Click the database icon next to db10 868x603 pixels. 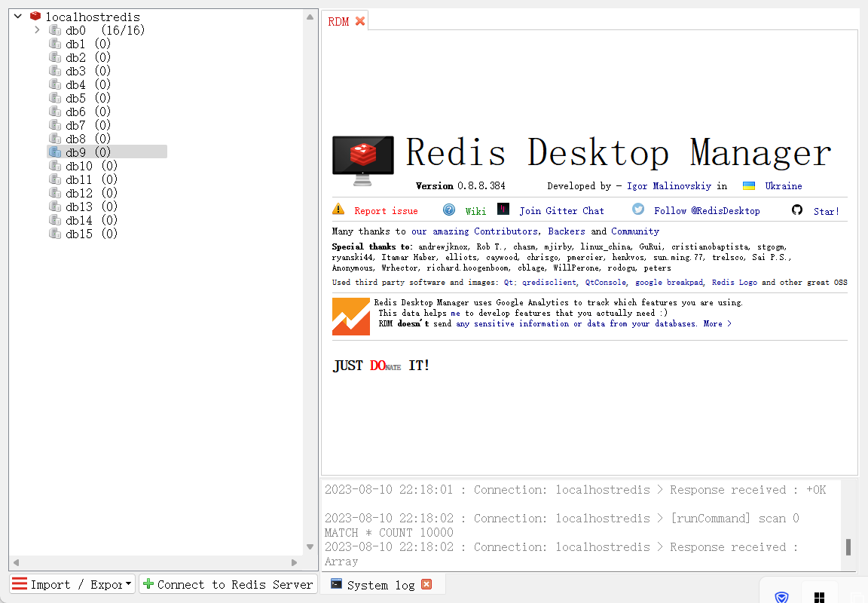tap(55, 166)
